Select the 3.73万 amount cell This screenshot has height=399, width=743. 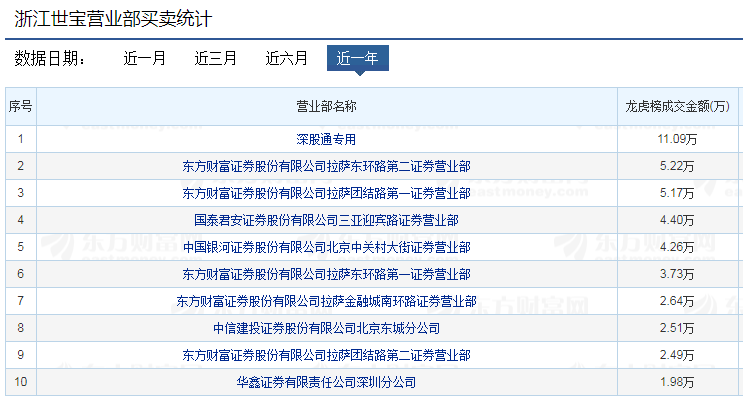pyautogui.click(x=678, y=274)
